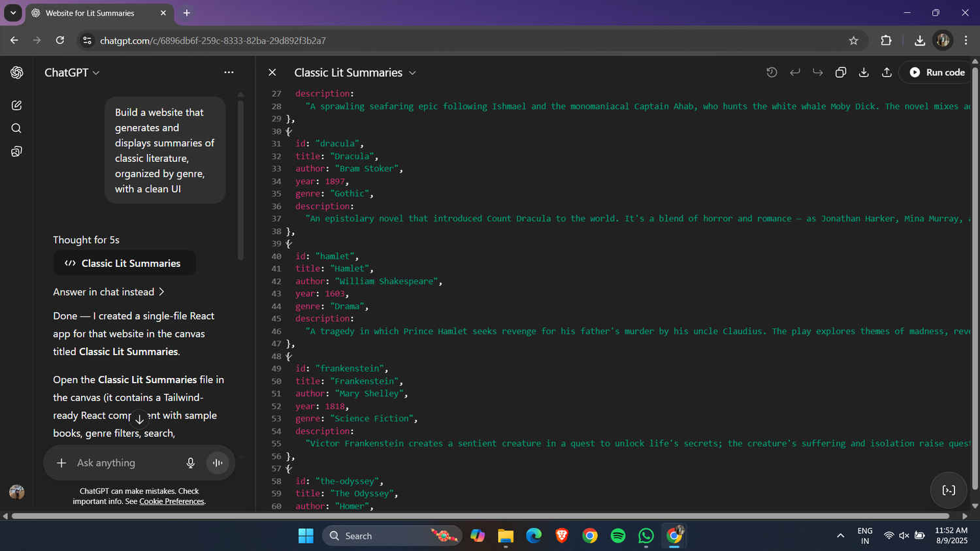Image resolution: width=980 pixels, height=551 pixels.
Task: Expand the Classic Lit Summaries title dropdown
Action: (412, 73)
